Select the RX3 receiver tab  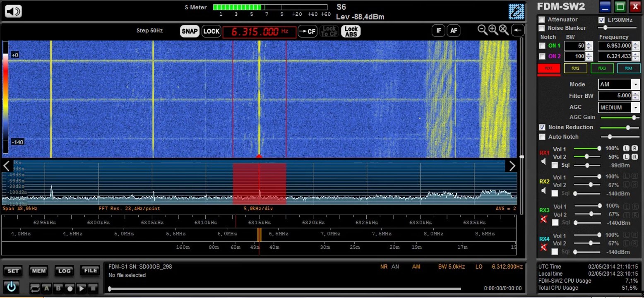602,68
